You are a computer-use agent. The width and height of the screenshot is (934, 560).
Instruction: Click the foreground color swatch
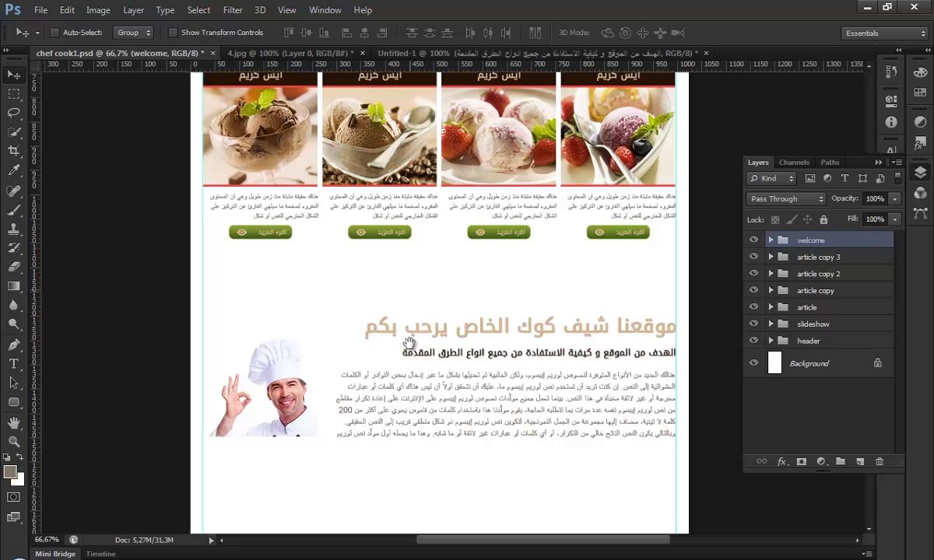pyautogui.click(x=10, y=472)
